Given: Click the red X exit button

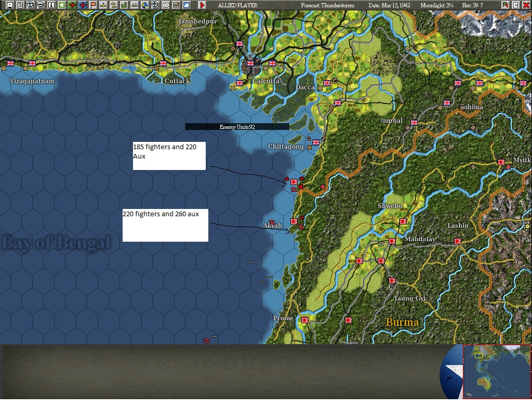Looking at the screenshot, I should (526, 5).
